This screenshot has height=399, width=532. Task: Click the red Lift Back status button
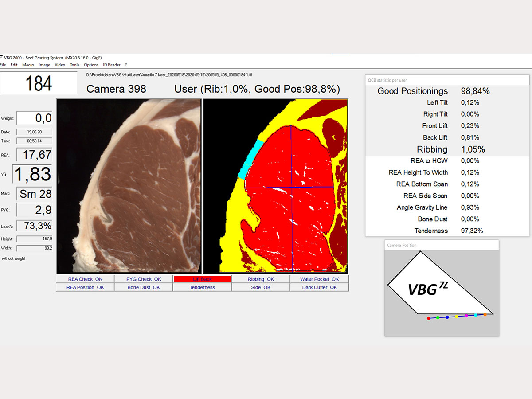coord(202,279)
